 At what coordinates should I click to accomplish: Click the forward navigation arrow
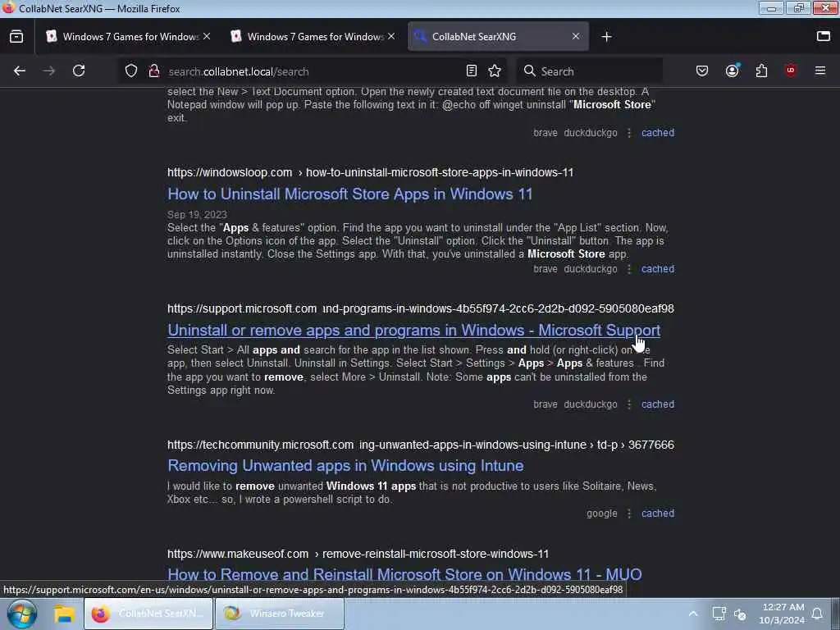click(x=48, y=71)
